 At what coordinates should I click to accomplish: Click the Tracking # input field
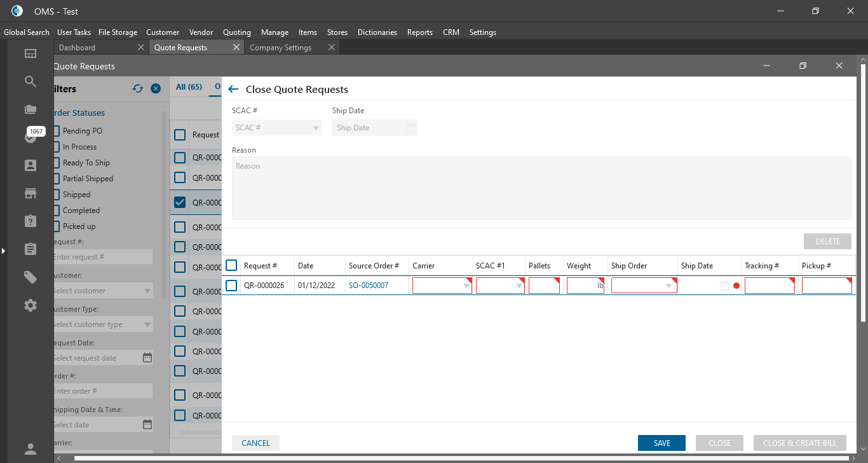click(769, 286)
